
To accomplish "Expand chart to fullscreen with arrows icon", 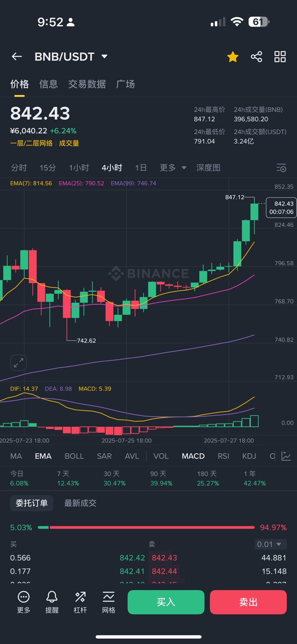I will point(19,363).
